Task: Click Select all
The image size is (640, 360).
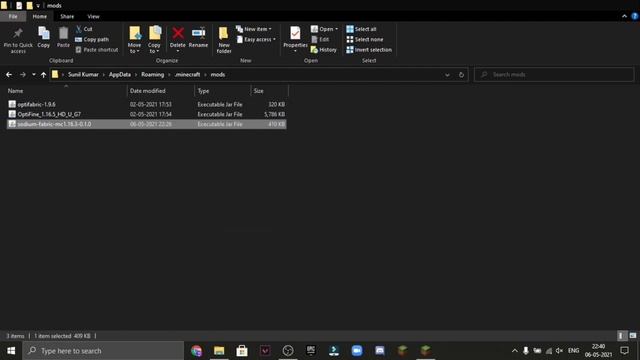Action: pos(361,29)
